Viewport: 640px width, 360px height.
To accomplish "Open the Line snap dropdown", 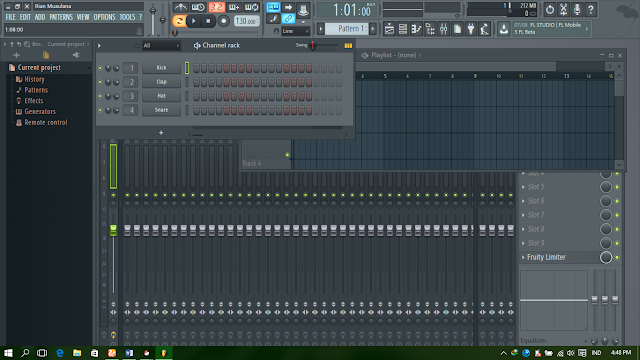I will pyautogui.click(x=295, y=31).
